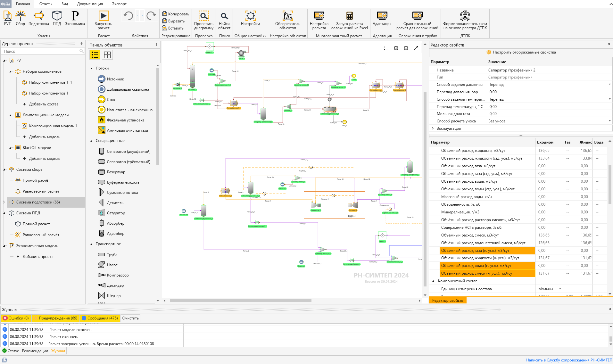Viewport: 613px width, 364px height.
Task: Zoom out on the diagram canvas
Action: tap(406, 48)
